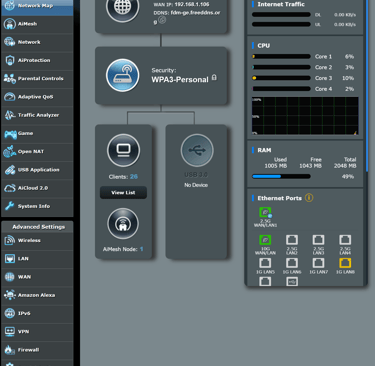375x366 pixels.
Task: Click the WAN IP 192.168.1.106 text
Action: click(x=192, y=5)
